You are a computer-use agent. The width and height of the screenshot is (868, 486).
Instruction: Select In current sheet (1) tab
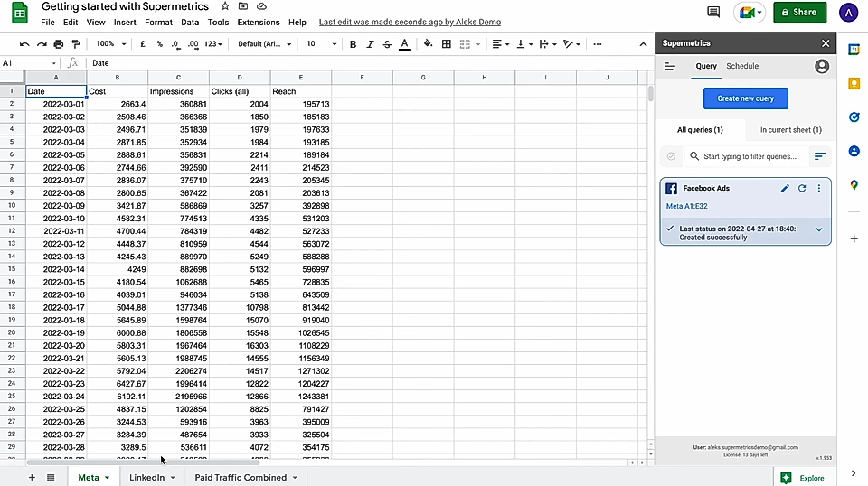pos(790,130)
